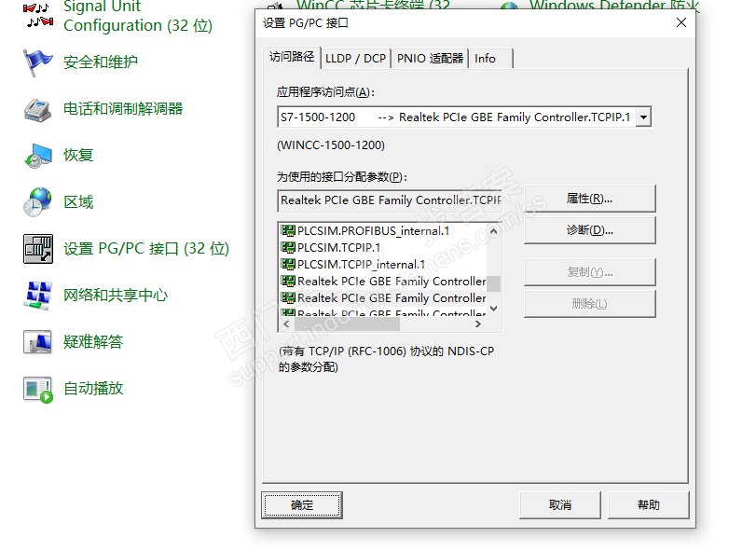This screenshot has width=756, height=551.
Task: Close the 设置 PG/PC 接口 dialog
Action: 680,22
